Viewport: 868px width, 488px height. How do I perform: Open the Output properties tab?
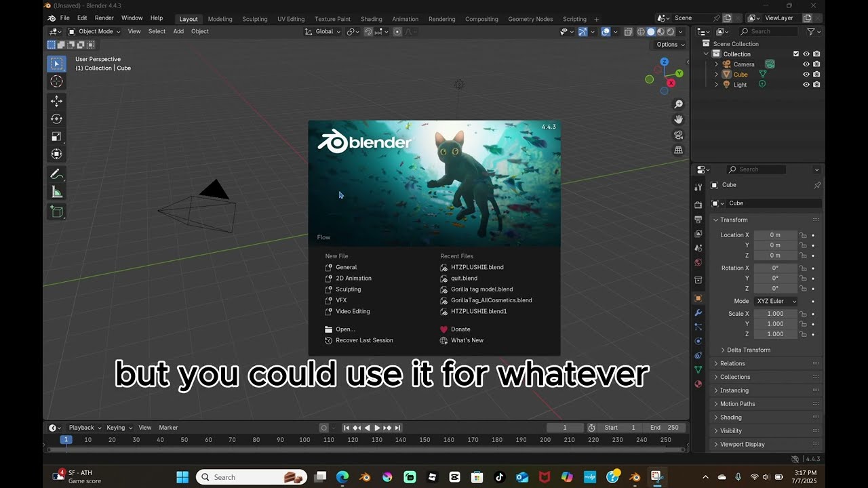(698, 220)
